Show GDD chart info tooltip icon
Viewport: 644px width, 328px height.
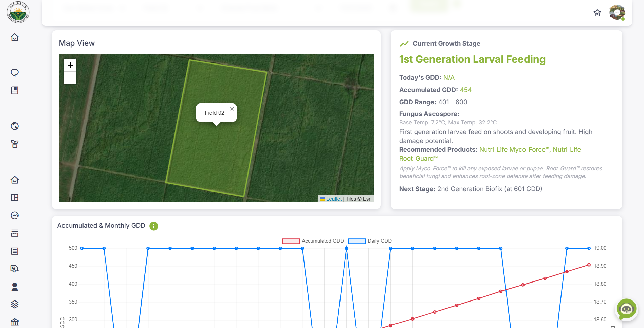tap(154, 226)
